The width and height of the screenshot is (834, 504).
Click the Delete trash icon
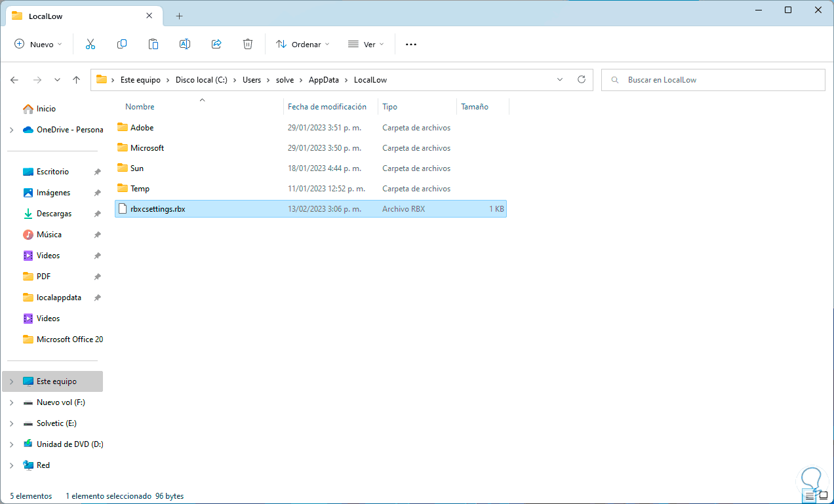click(x=248, y=44)
